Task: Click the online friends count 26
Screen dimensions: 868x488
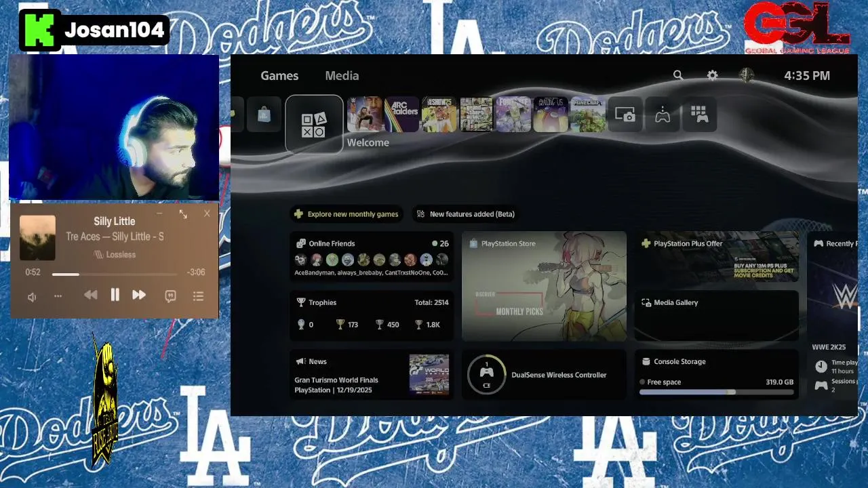Action: 444,243
